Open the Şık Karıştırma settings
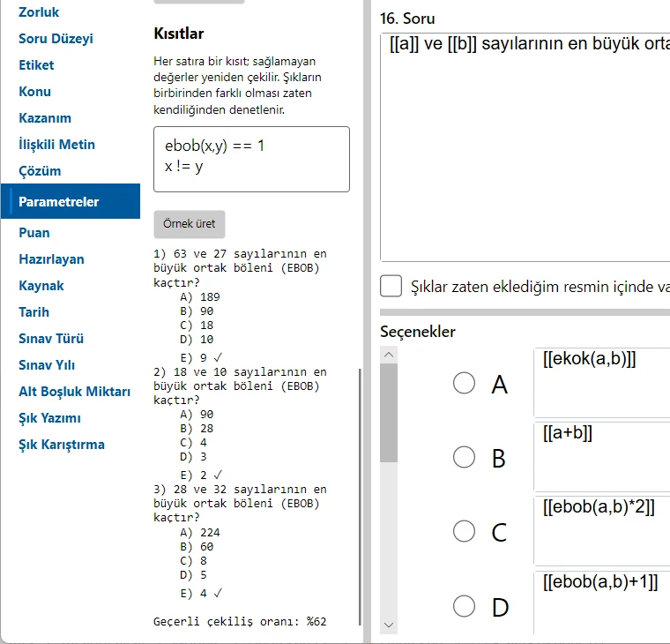The height and width of the screenshot is (644, 670). (x=62, y=445)
